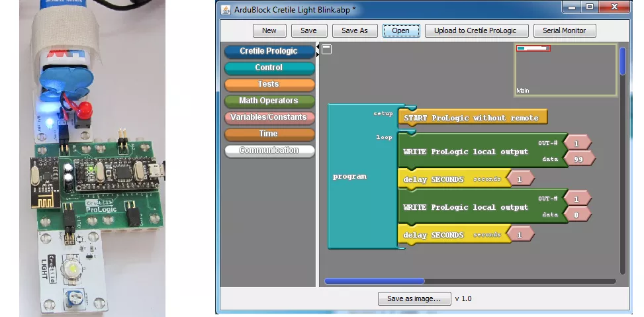The height and width of the screenshot is (317, 644).
Task: Open the Tests block drawer
Action: (269, 84)
